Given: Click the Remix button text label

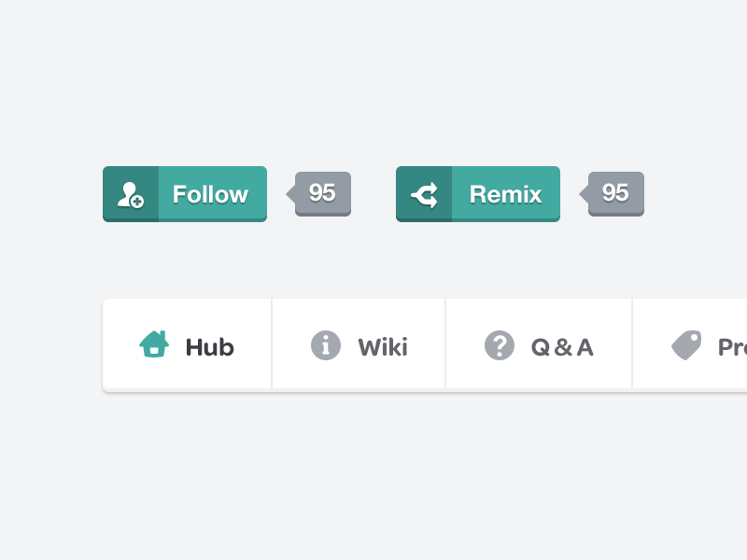Looking at the screenshot, I should [505, 193].
